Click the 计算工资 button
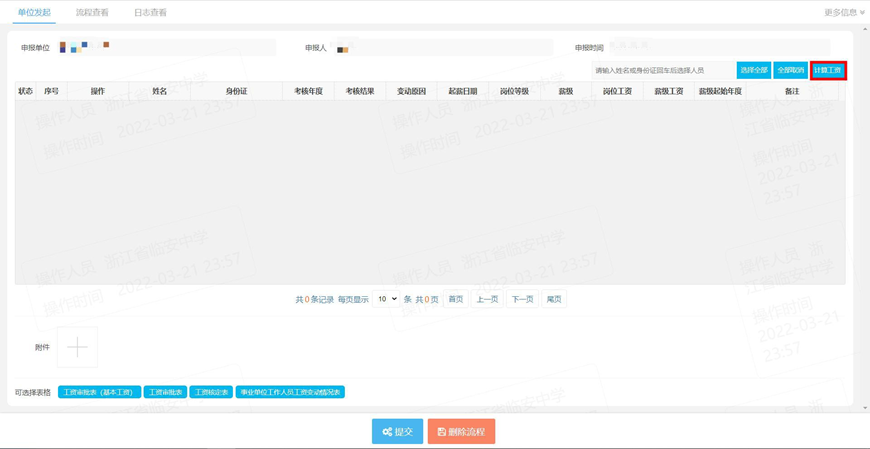The width and height of the screenshot is (870, 449). pos(828,70)
